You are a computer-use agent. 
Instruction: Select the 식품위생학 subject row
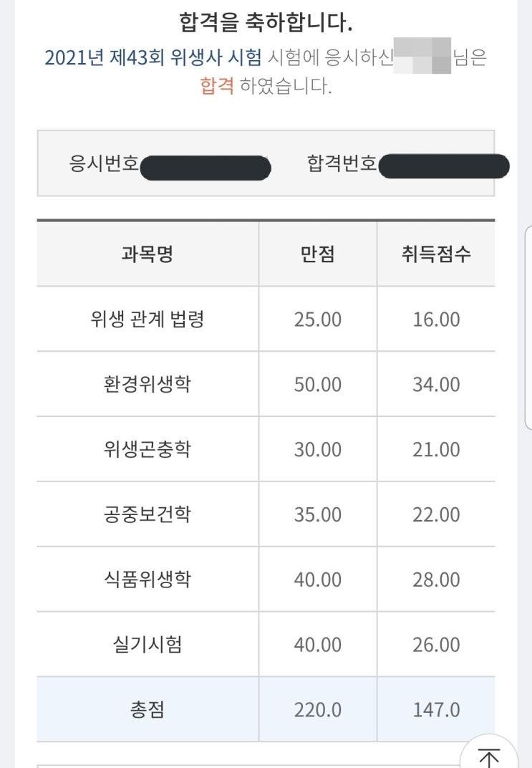point(147,580)
